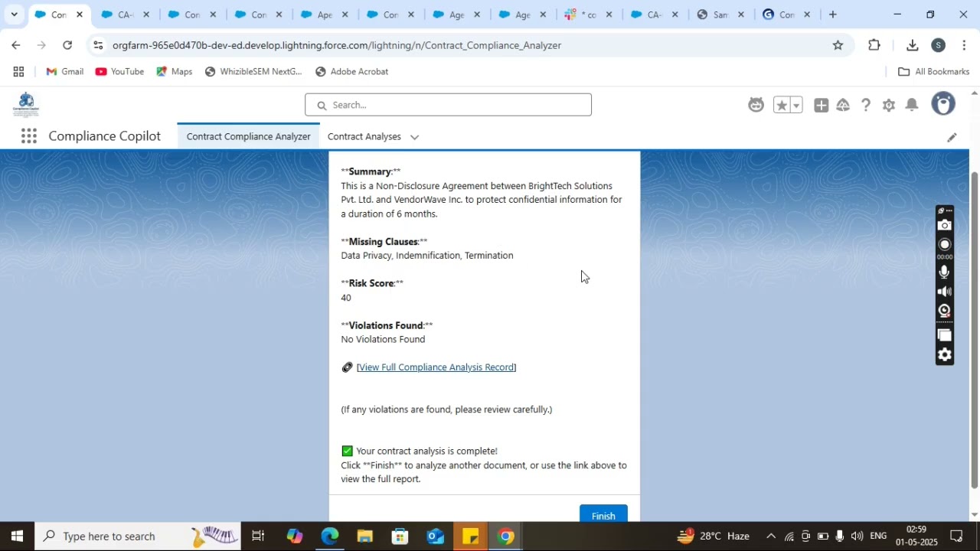
Task: Click the Violations Found heading text
Action: click(386, 325)
